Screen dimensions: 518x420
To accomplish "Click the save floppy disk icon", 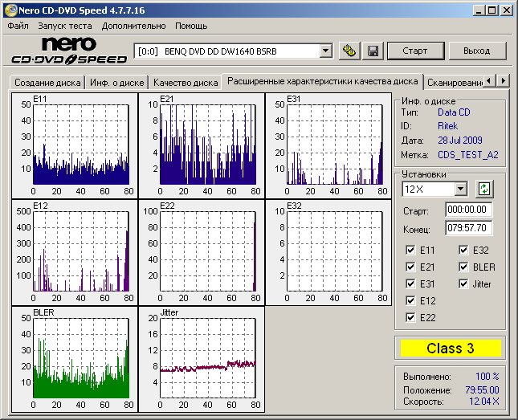I will (373, 51).
